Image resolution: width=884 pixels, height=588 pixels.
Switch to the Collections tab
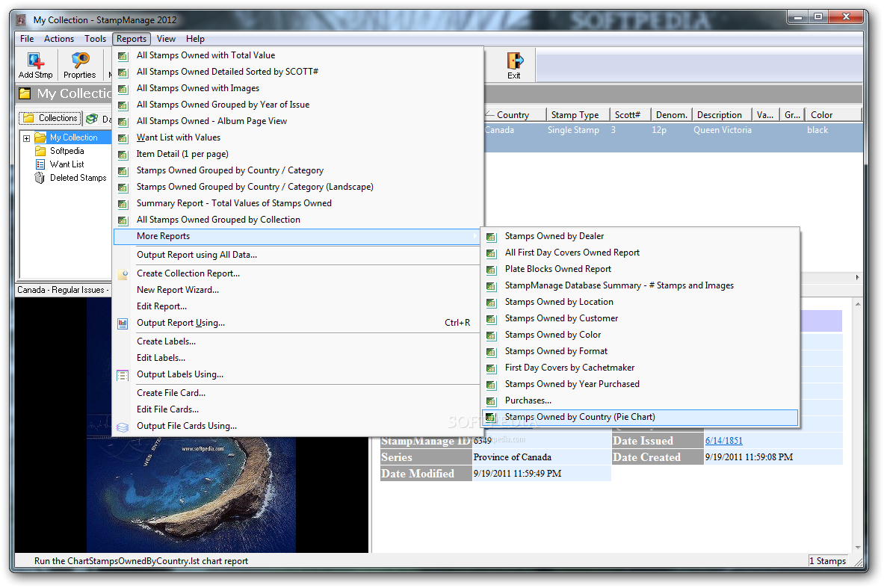coord(51,118)
